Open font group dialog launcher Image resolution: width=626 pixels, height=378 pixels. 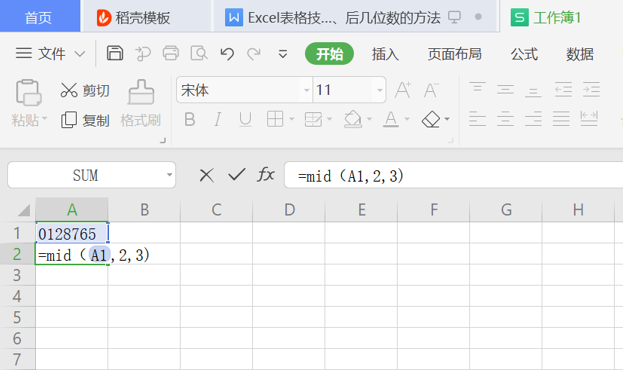tap(451, 141)
